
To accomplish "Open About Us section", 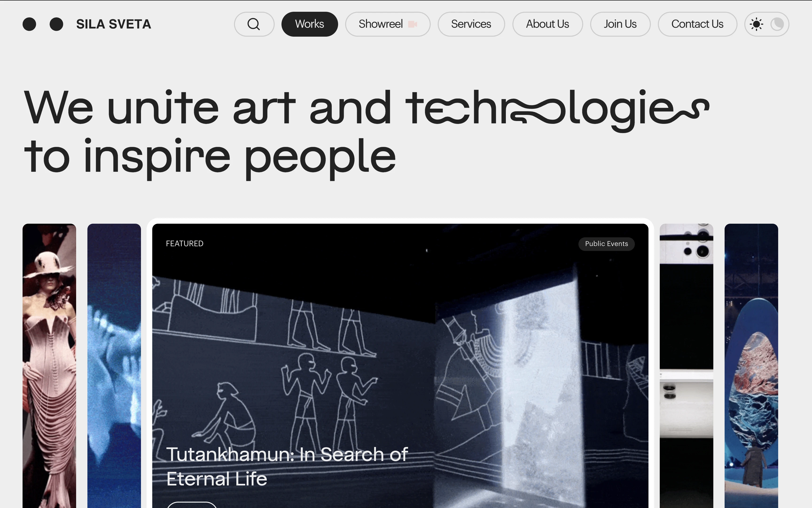I will [x=547, y=24].
